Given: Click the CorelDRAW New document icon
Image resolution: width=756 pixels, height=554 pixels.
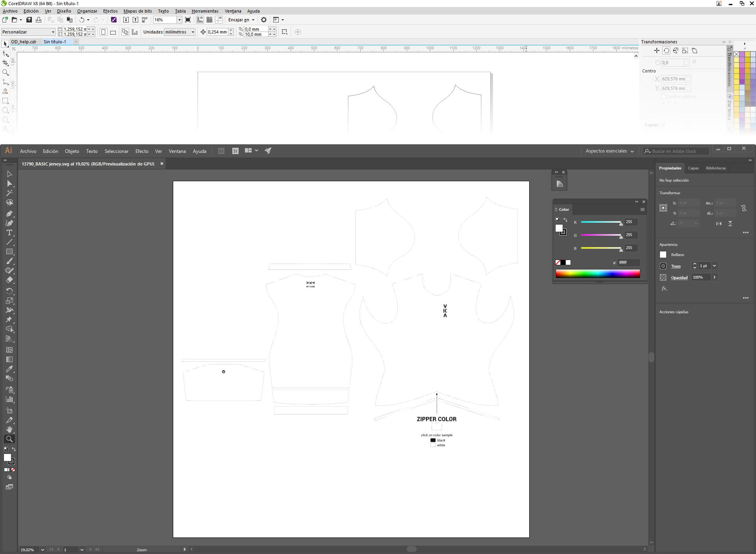Looking at the screenshot, I should (5, 20).
